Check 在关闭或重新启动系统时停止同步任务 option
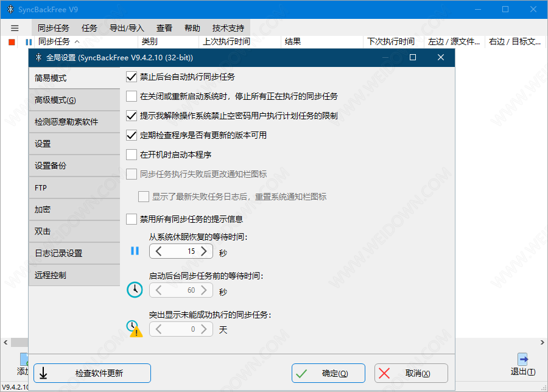This screenshot has height=392, width=548. point(132,96)
